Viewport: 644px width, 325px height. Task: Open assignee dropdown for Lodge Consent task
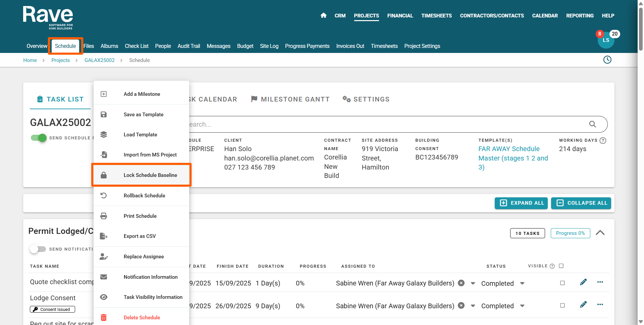coord(473,306)
